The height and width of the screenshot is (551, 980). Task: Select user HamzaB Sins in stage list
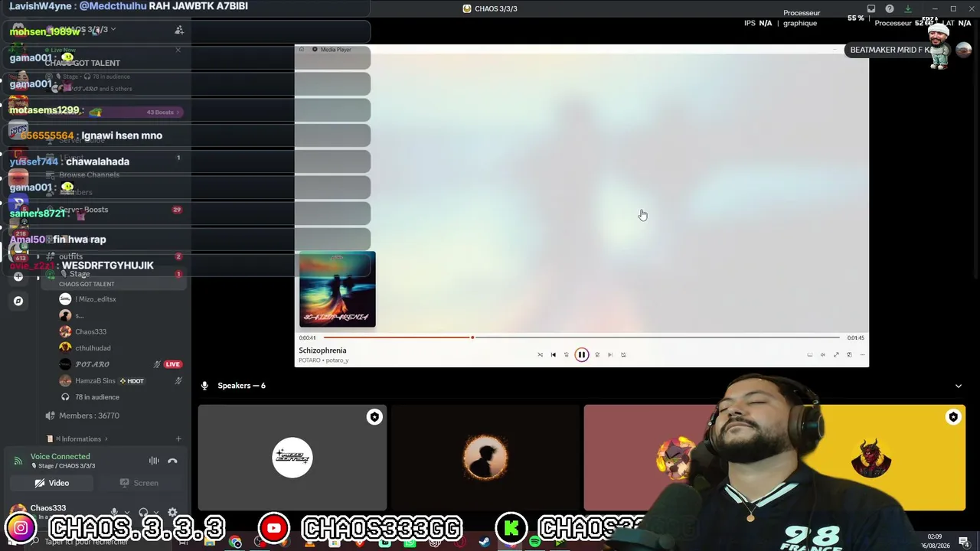coord(95,380)
